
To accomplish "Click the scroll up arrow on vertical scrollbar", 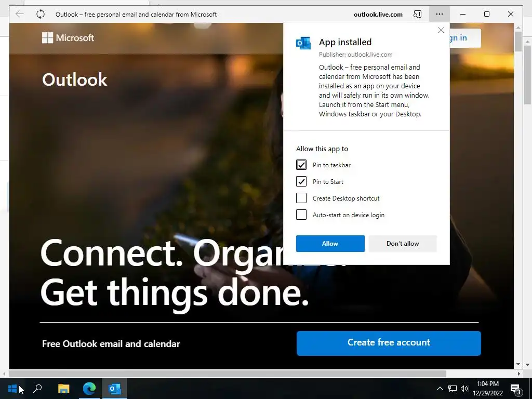I will tap(518, 27).
